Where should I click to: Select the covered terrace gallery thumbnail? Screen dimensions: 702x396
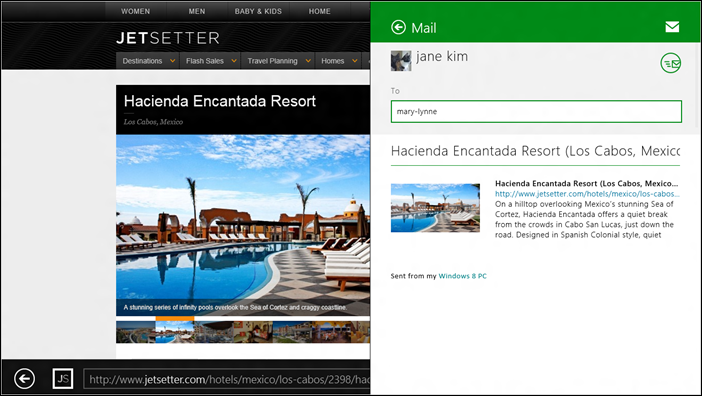214,332
